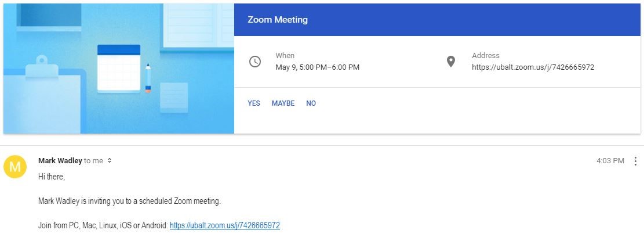The height and width of the screenshot is (237, 644).
Task: Click the 'Hi there,' greeting line
Action: point(52,177)
